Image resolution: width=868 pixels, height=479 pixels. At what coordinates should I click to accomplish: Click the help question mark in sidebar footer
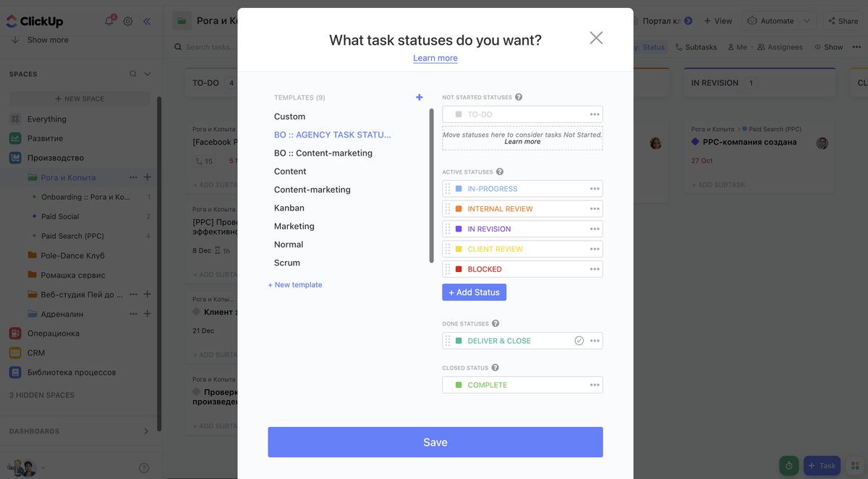pyautogui.click(x=144, y=468)
